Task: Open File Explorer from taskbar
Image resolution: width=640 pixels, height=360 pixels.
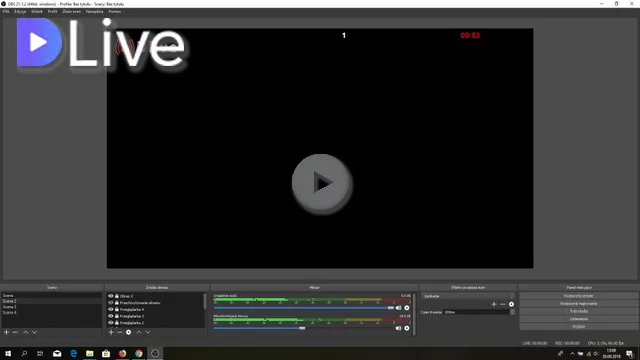Action: (x=90, y=353)
